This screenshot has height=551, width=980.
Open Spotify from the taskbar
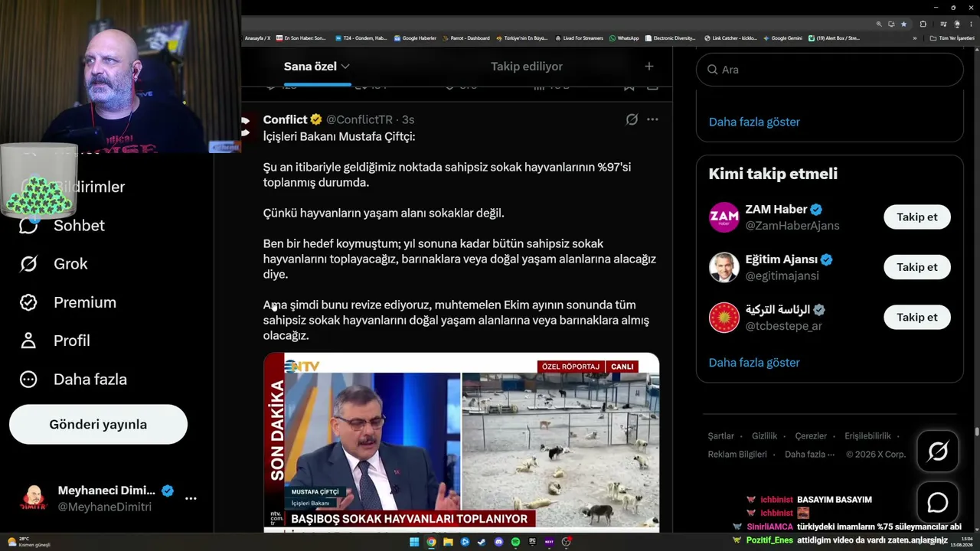(515, 542)
